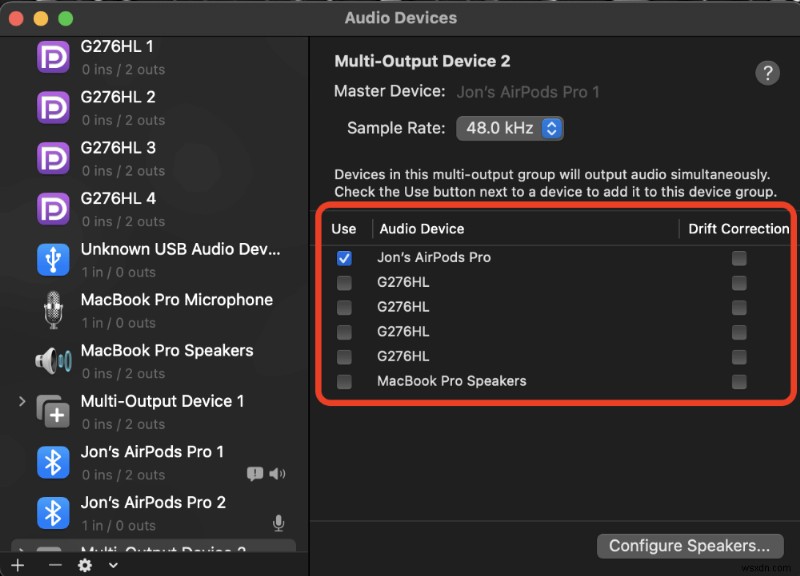The width and height of the screenshot is (800, 576).
Task: Select G276HL 3 in the device sidebar
Action: pyautogui.click(x=120, y=157)
